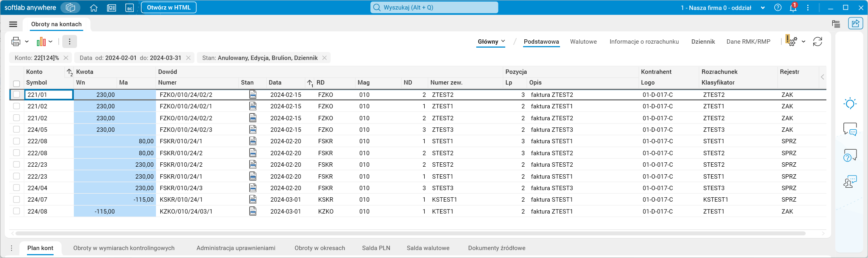
Task: Click the Wyszukaj search field
Action: tap(434, 8)
